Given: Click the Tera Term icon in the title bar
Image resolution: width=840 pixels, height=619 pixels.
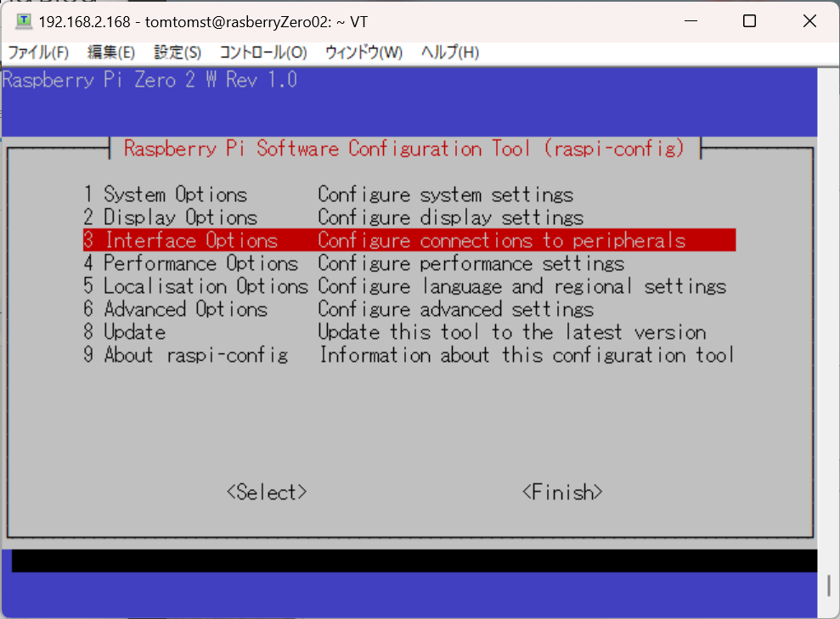Looking at the screenshot, I should click(24, 21).
